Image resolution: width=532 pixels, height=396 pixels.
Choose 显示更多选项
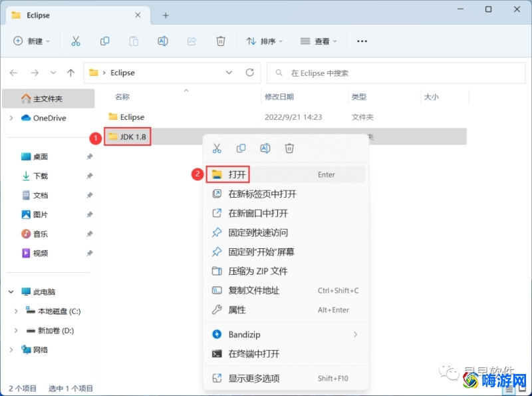pyautogui.click(x=285, y=378)
